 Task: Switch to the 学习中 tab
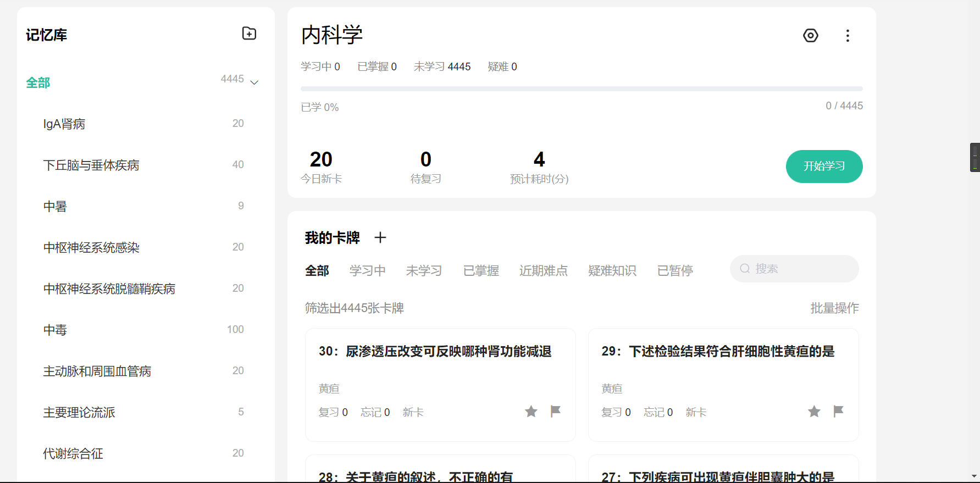(367, 271)
